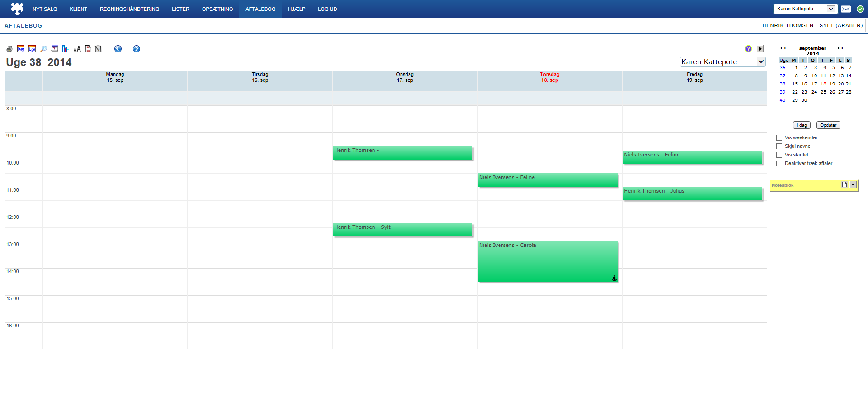Enable the Vis weekender checkbox
Viewport: 868px width, 411px height.
(x=779, y=138)
